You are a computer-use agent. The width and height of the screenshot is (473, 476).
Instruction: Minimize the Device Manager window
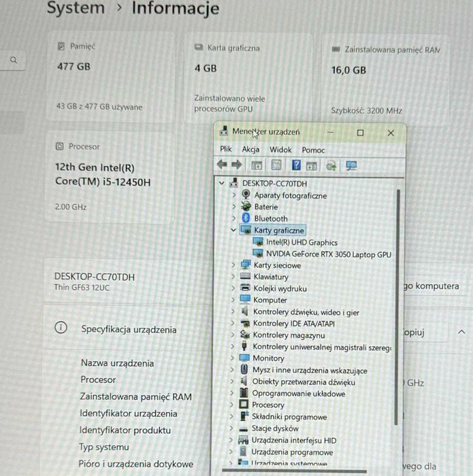click(x=331, y=133)
